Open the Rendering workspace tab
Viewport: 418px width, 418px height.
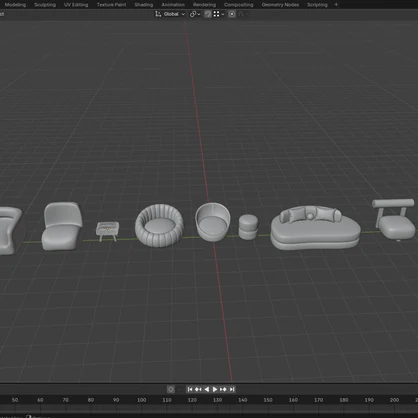click(204, 5)
